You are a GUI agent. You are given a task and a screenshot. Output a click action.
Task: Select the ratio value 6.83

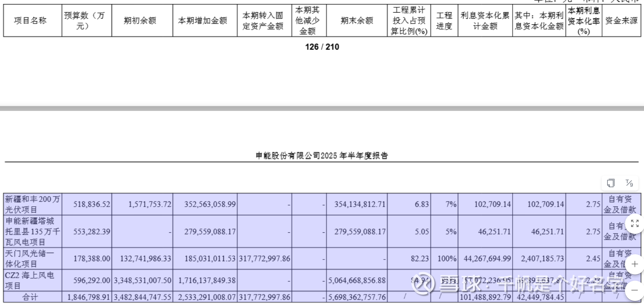click(x=422, y=204)
